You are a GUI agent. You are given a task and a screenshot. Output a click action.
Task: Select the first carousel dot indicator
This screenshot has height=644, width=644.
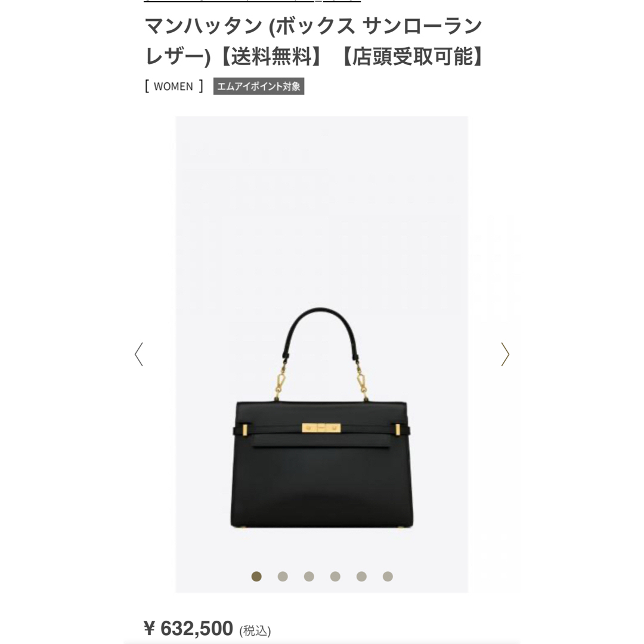256,576
